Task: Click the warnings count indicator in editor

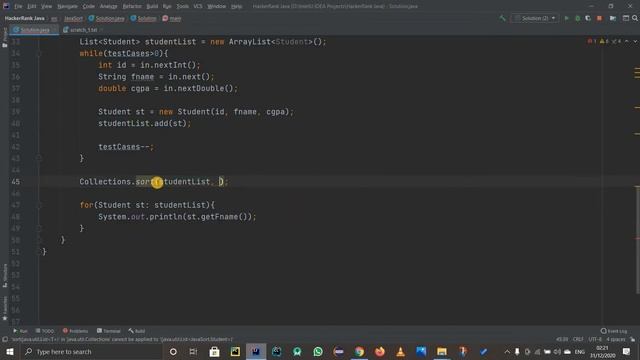Action: point(604,41)
